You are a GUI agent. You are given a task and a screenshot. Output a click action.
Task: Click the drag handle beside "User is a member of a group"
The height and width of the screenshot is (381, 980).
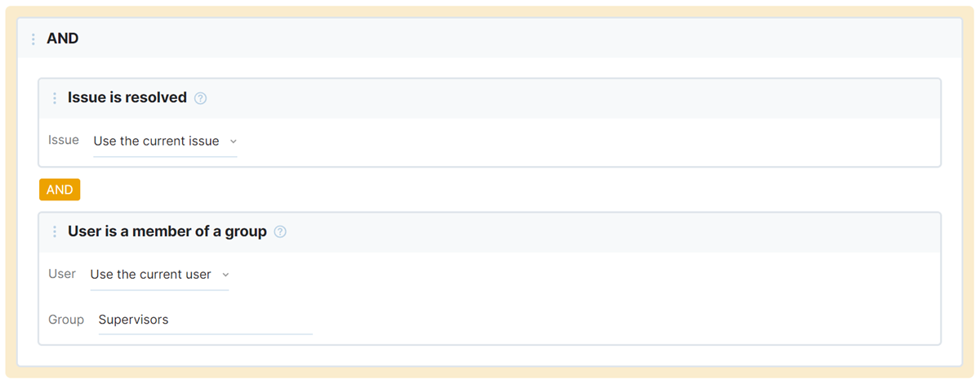tap(55, 232)
